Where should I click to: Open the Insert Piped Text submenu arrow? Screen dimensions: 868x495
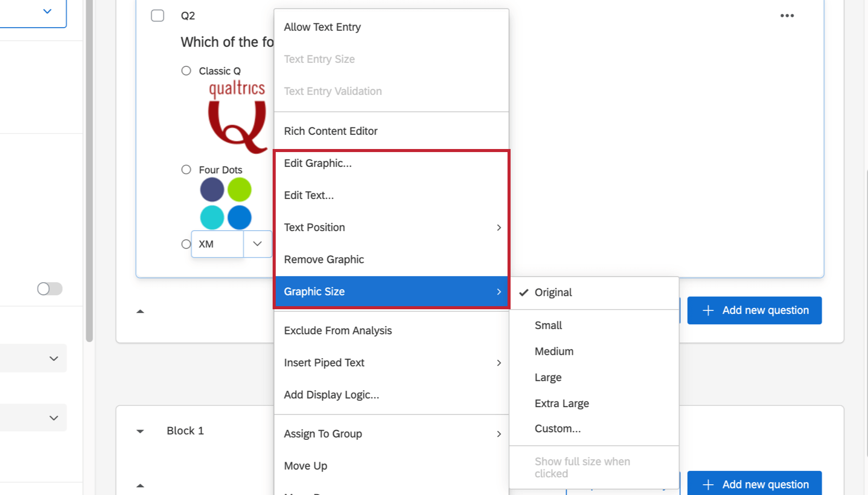point(499,363)
